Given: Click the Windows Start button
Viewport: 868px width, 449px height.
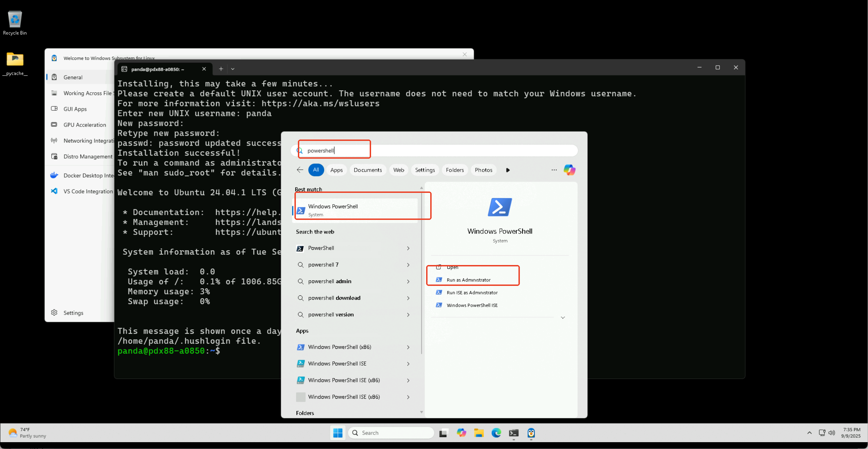Looking at the screenshot, I should (x=338, y=433).
